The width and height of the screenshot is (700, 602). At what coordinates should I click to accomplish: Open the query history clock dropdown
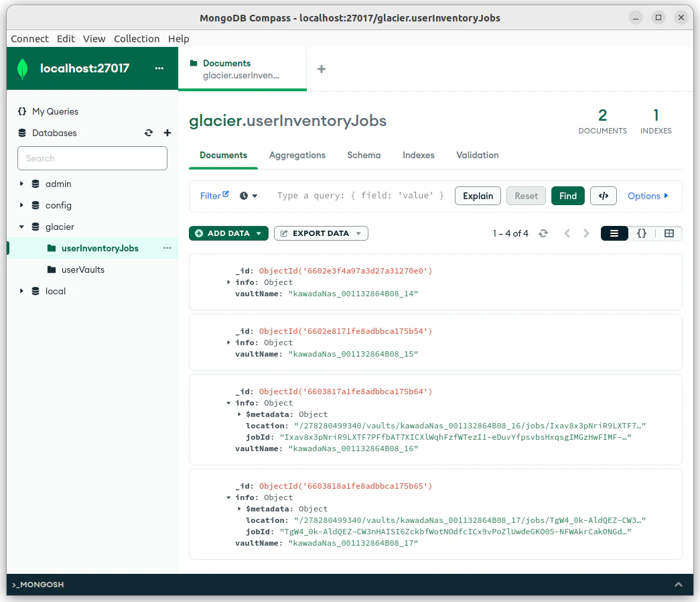249,196
